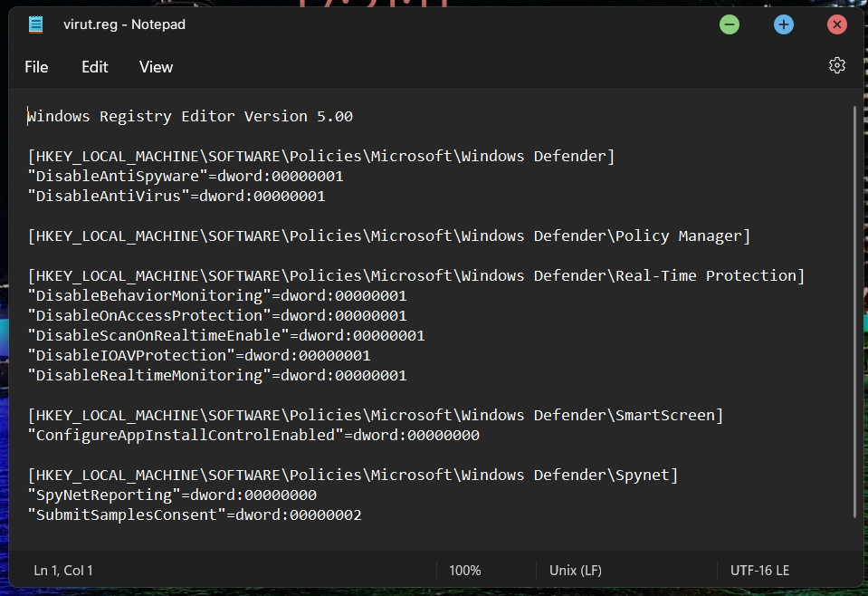Click the 'Windows Registry Editor Version 5.00' line
Screen dimensions: 868x596
click(x=190, y=116)
